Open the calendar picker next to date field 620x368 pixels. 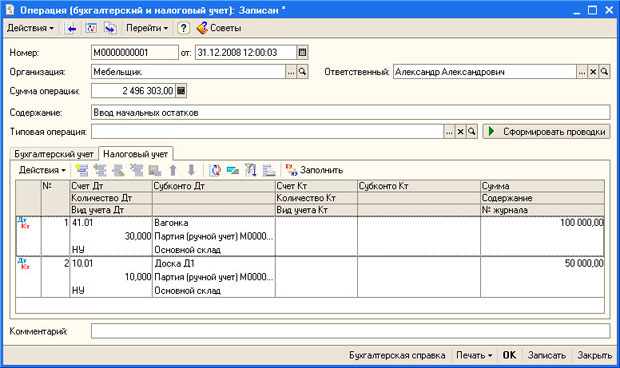tap(302, 53)
